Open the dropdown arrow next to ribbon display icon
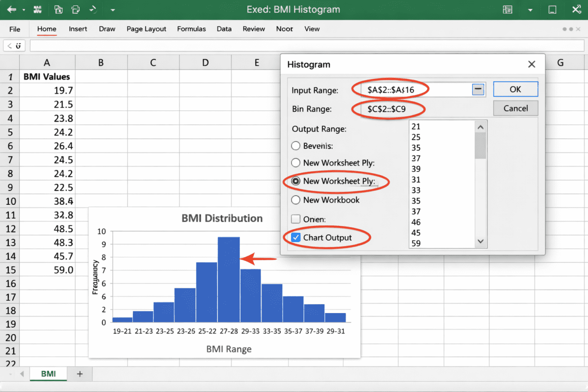Image resolution: width=588 pixels, height=392 pixels. [x=530, y=10]
